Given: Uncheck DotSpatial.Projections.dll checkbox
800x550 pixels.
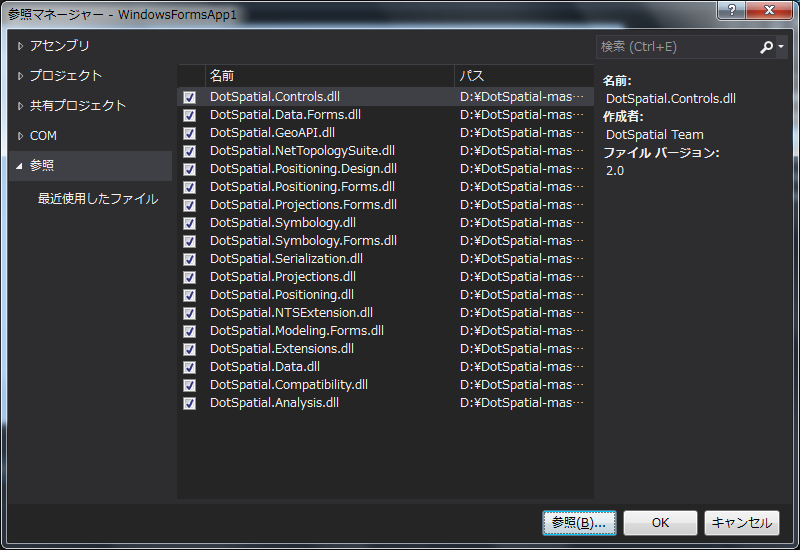Looking at the screenshot, I should [189, 277].
